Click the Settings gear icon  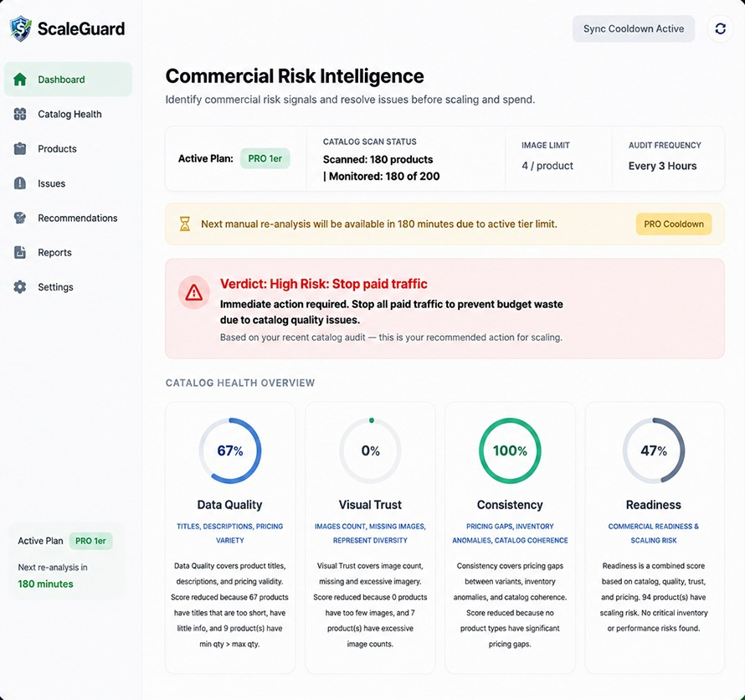[x=20, y=287]
